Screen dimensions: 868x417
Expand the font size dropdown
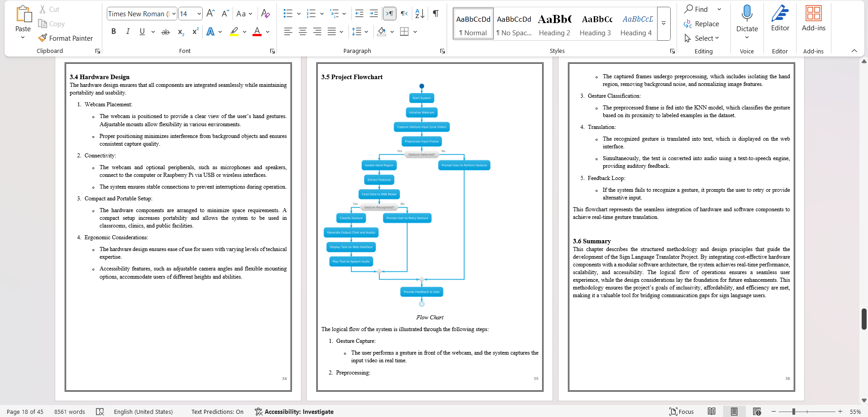pos(200,14)
